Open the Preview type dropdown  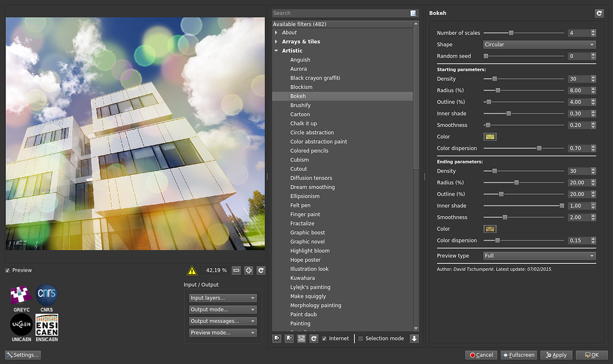tap(539, 256)
